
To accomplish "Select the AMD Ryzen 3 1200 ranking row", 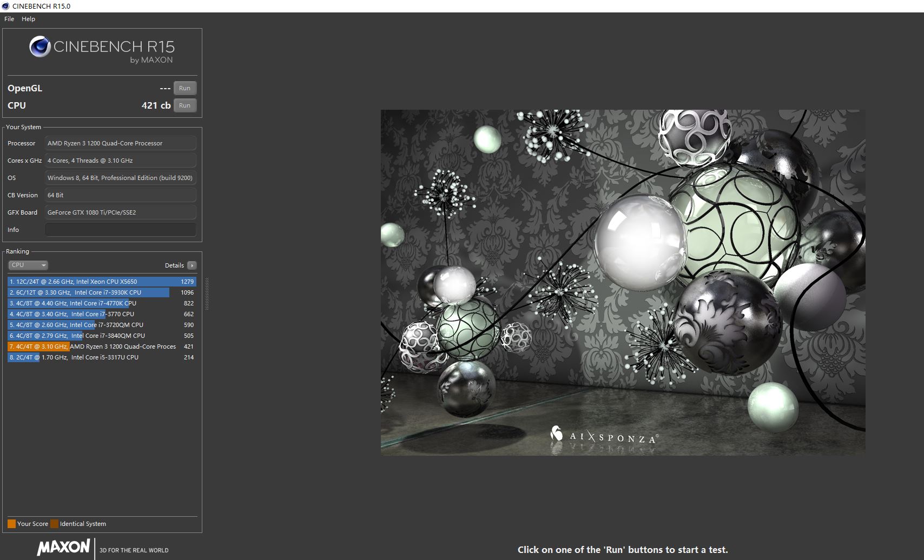I will [101, 346].
